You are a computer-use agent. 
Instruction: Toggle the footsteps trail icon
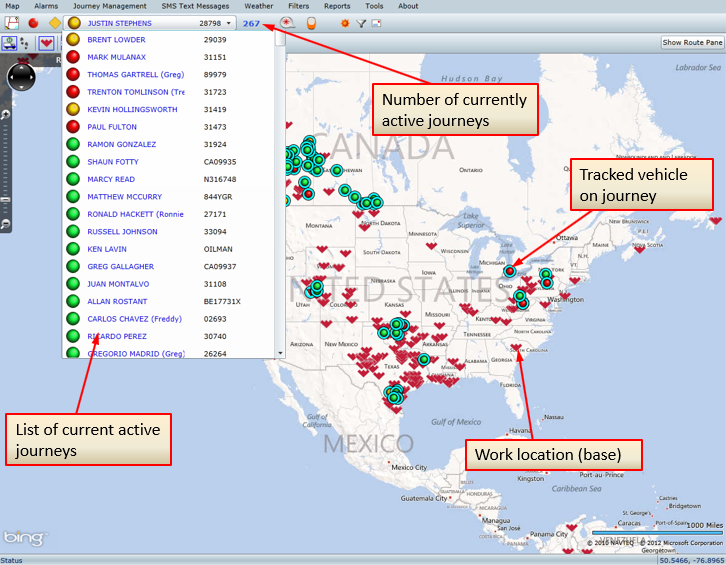click(x=24, y=43)
